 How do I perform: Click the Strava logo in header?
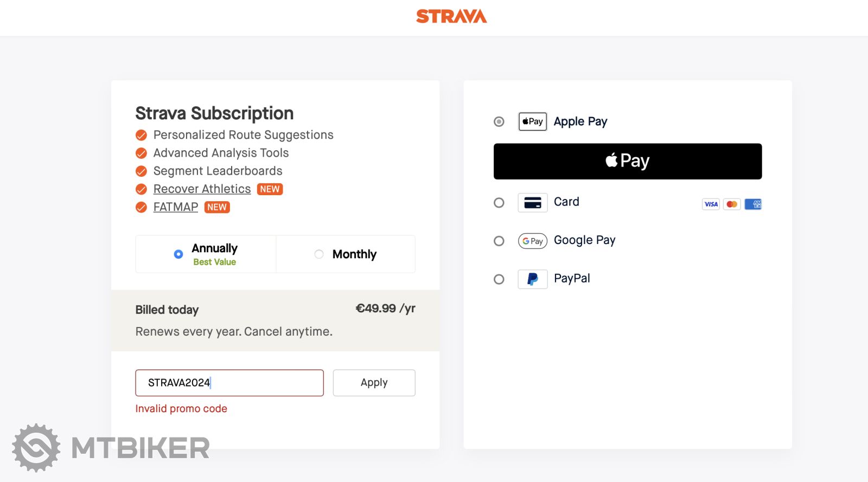tap(451, 16)
